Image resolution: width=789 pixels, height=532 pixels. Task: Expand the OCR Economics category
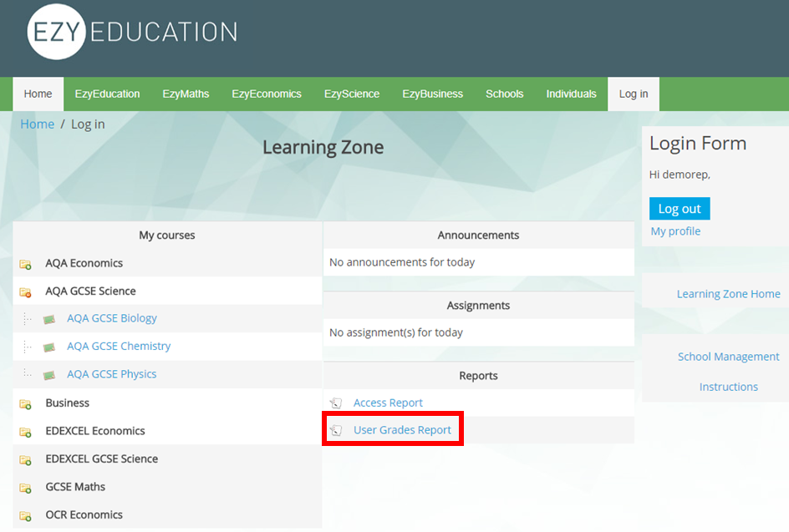(x=84, y=515)
